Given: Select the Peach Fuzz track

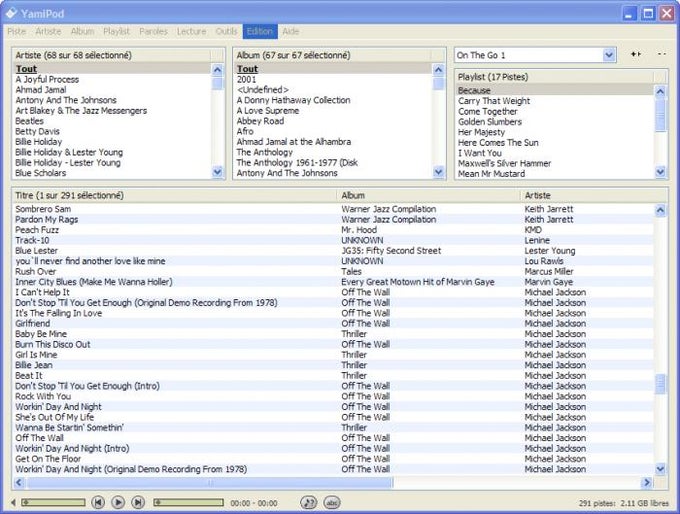Looking at the screenshot, I should point(333,230).
